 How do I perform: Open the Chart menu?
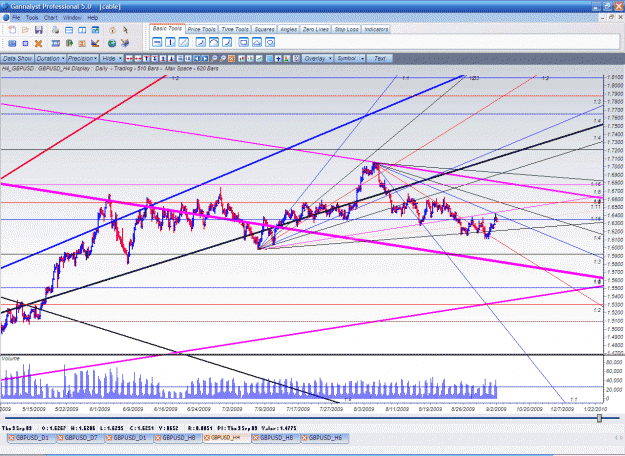coord(51,18)
